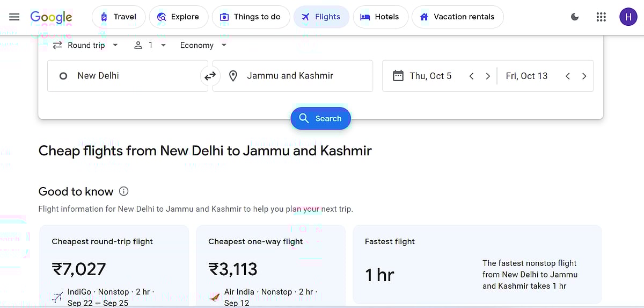The image size is (644, 308).
Task: Toggle dark mode moon icon
Action: tap(575, 17)
